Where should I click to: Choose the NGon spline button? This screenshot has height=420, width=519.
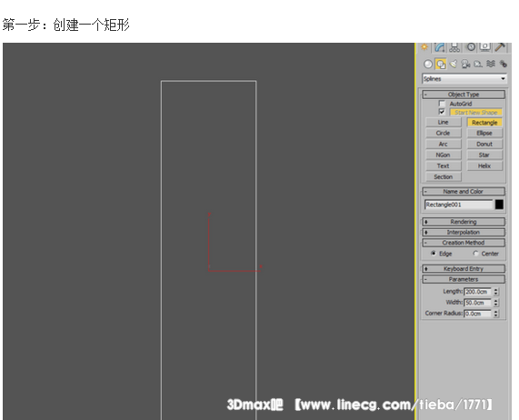click(x=444, y=155)
